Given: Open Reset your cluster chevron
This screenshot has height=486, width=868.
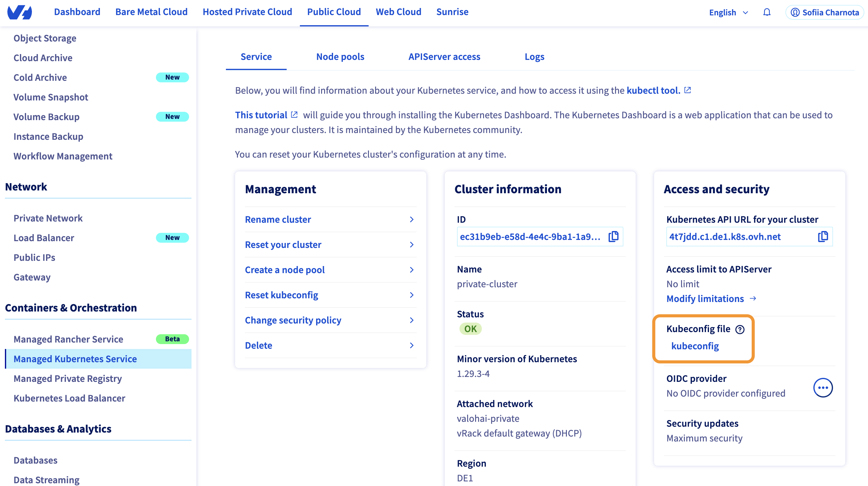Looking at the screenshot, I should [411, 245].
